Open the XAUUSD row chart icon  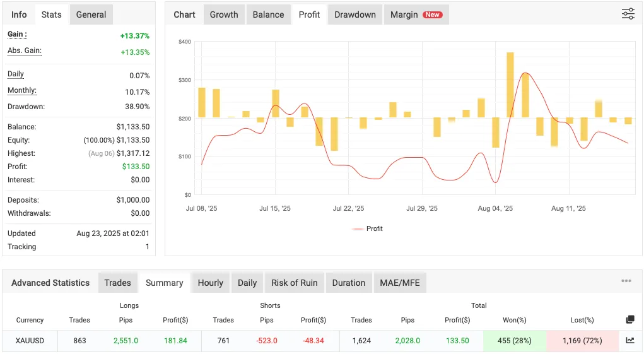coord(629,340)
